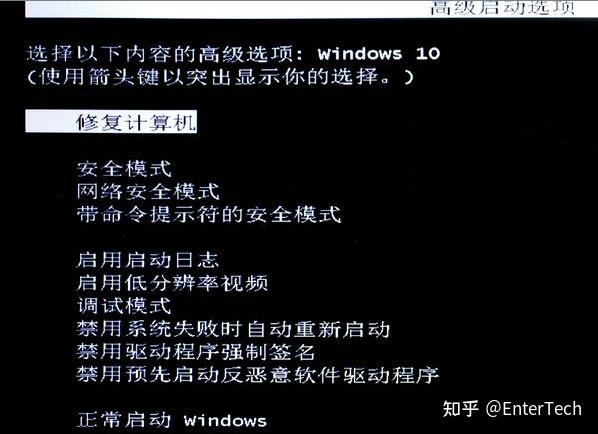Choose 正常启动 Windows option

pyautogui.click(x=172, y=420)
